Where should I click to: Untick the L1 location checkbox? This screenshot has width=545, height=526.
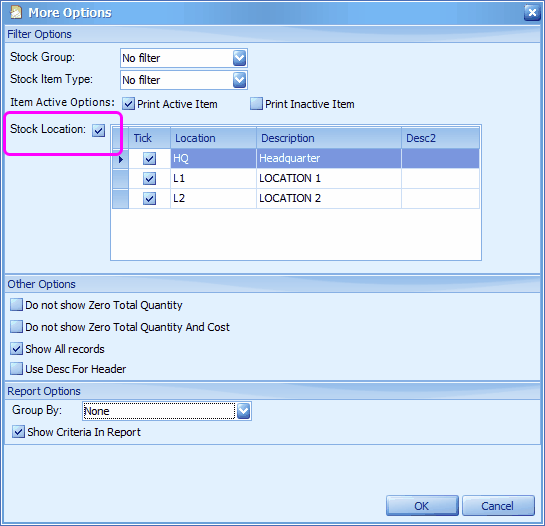tap(149, 179)
